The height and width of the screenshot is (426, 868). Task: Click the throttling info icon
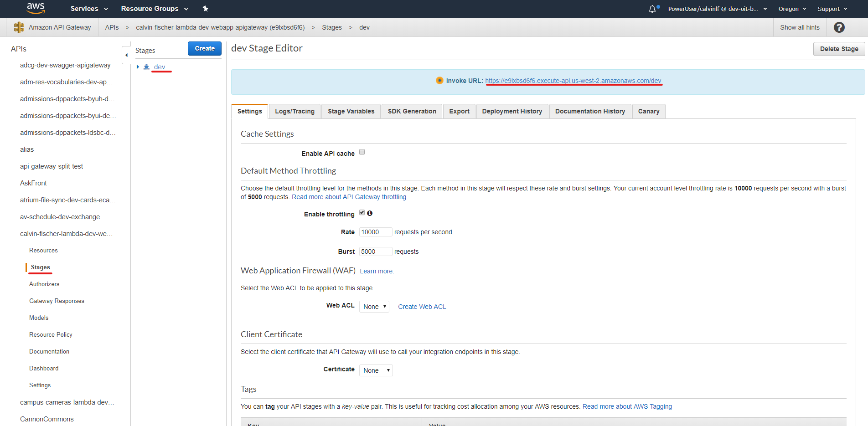pyautogui.click(x=370, y=213)
